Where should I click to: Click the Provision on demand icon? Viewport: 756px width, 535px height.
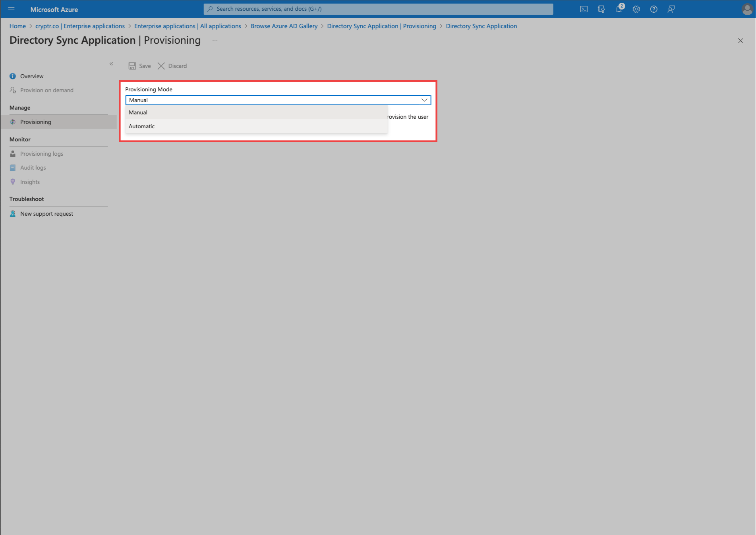tap(13, 90)
